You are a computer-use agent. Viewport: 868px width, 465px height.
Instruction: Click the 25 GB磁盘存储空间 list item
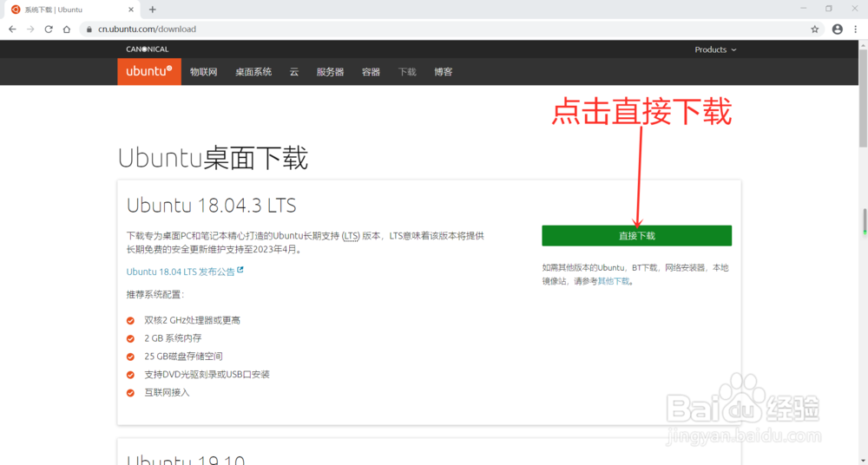pyautogui.click(x=183, y=357)
